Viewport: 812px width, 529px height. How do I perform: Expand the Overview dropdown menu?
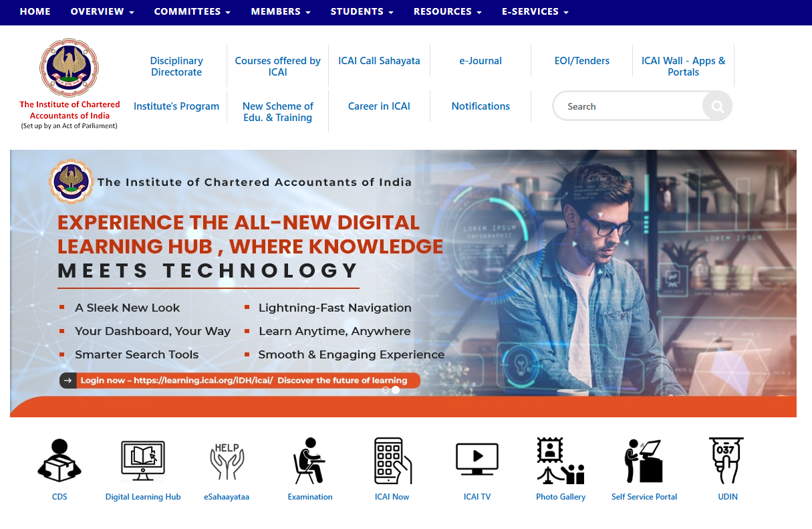[x=102, y=11]
